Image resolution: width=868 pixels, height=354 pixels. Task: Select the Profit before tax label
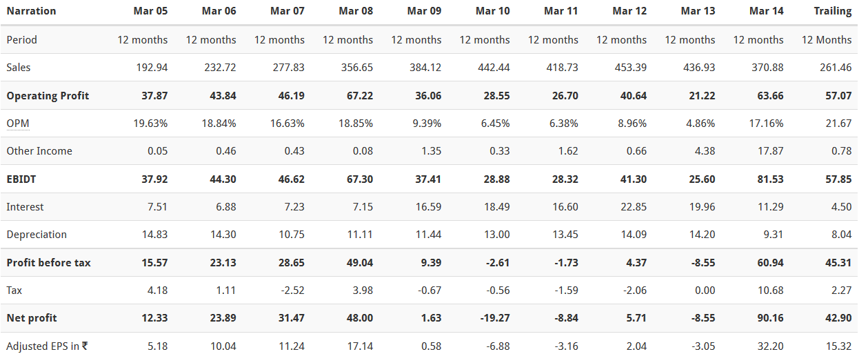(x=48, y=262)
